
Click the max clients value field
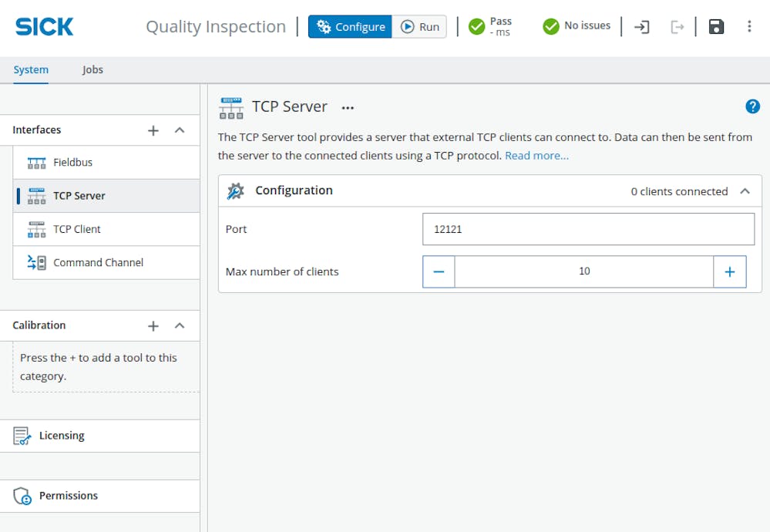click(584, 271)
